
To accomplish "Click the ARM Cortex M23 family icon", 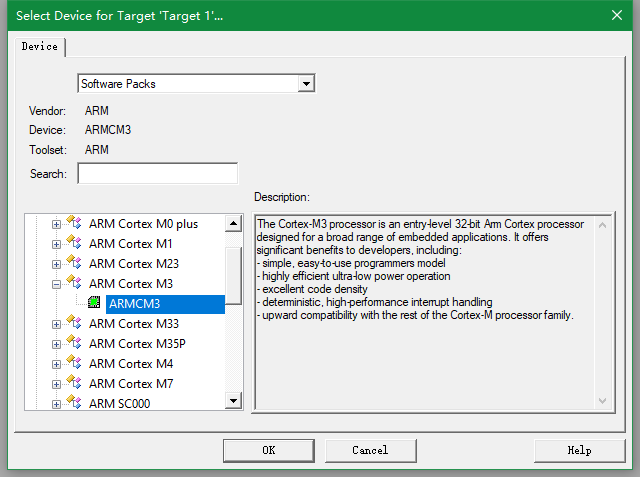I will [74, 263].
